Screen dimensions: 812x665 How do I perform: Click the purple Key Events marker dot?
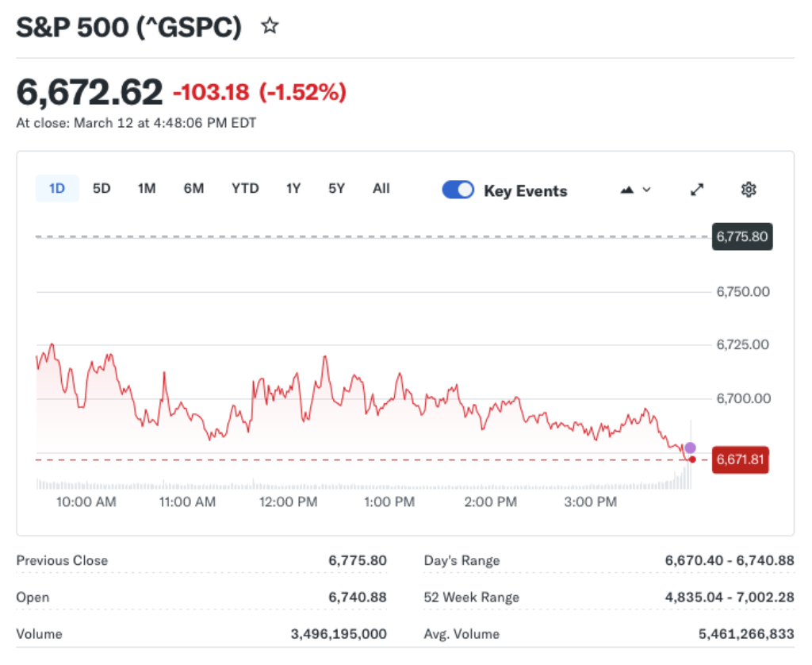tap(690, 448)
